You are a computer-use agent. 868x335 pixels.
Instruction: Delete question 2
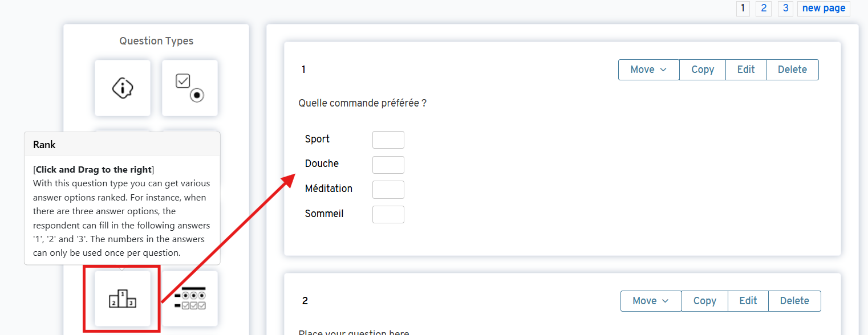click(x=794, y=301)
